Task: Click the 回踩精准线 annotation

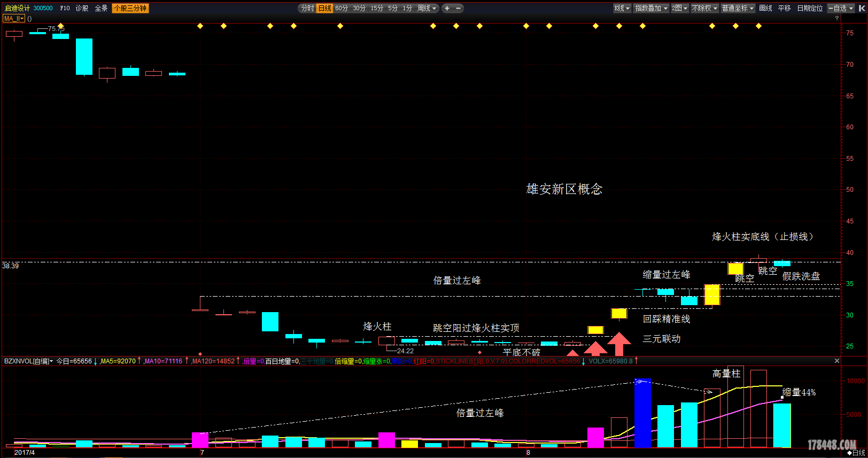Action: pyautogui.click(x=666, y=319)
